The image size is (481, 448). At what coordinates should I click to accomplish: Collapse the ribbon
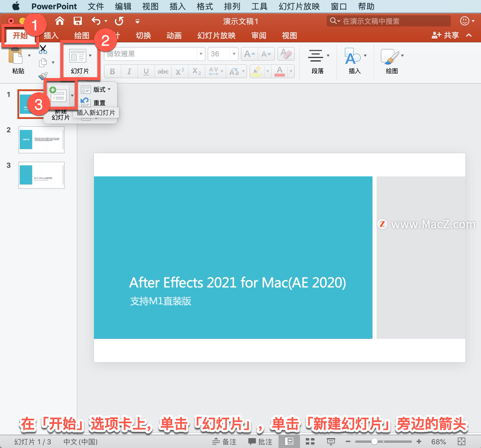pos(469,35)
